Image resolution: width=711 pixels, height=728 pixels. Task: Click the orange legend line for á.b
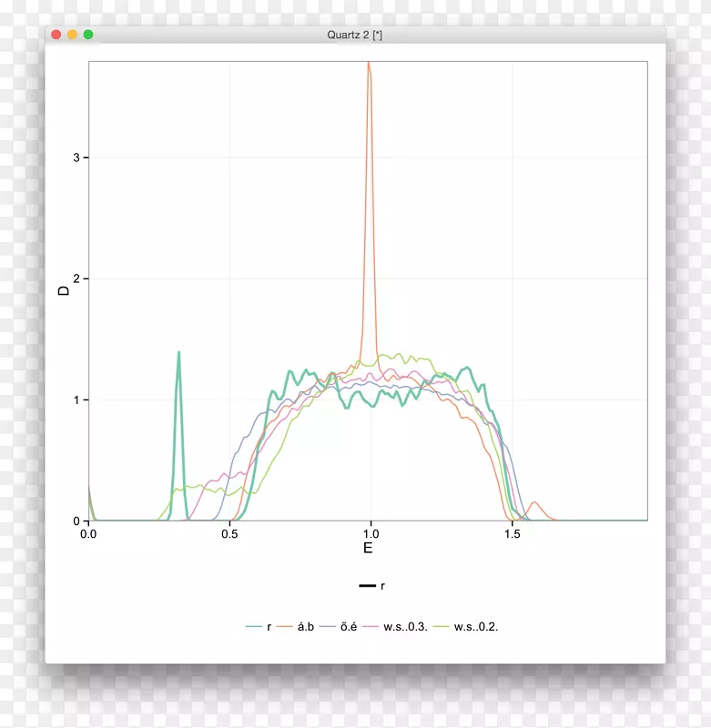tap(284, 627)
